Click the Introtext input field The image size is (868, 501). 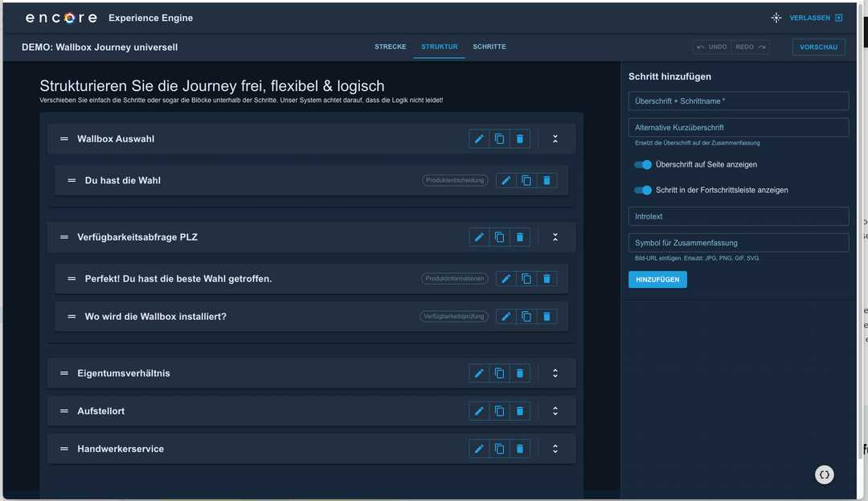[x=738, y=216]
